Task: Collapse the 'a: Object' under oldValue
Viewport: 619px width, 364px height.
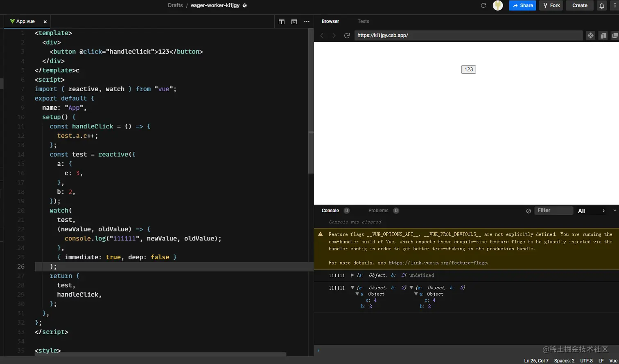Action: 416,294
